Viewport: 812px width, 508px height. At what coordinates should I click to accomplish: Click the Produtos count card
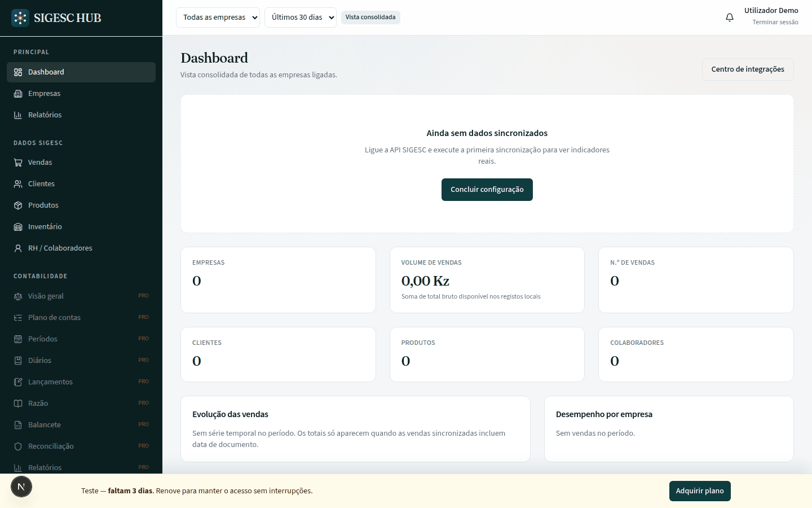[x=487, y=354]
